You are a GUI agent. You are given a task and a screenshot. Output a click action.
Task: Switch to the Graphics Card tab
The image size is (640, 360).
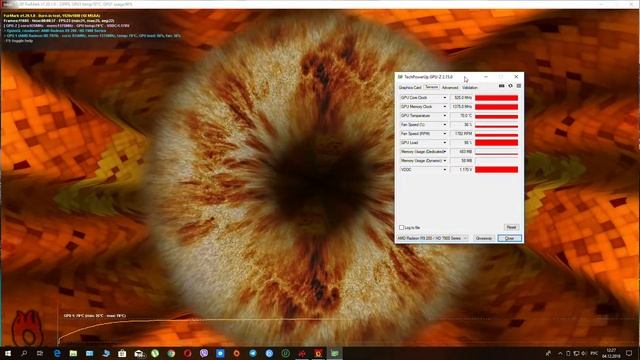[x=410, y=88]
